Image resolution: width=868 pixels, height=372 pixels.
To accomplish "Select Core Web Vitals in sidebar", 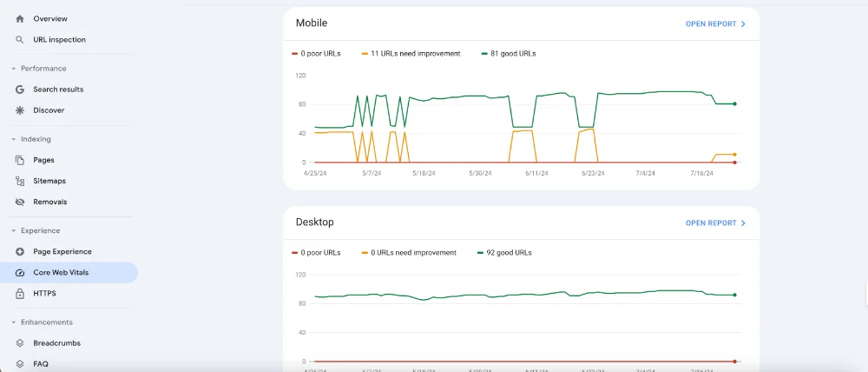I will click(69, 273).
